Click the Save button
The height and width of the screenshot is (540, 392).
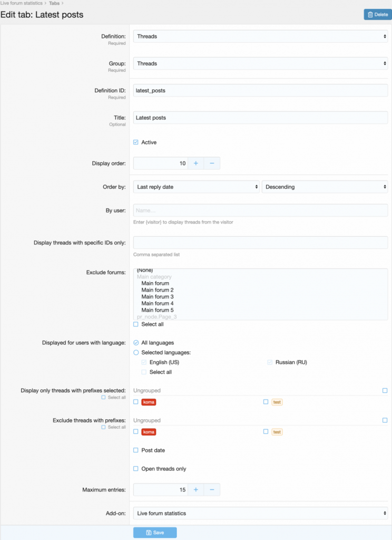coord(155,533)
